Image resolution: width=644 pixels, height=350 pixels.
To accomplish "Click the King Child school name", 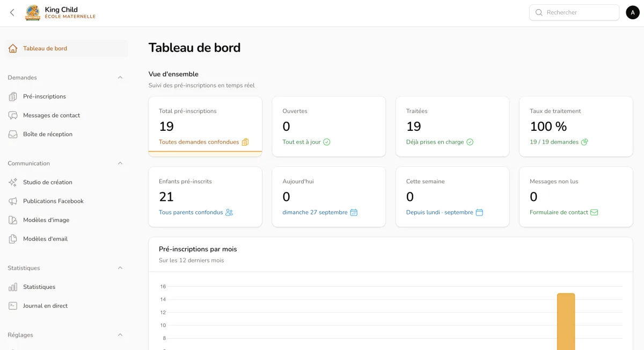I will click(61, 9).
